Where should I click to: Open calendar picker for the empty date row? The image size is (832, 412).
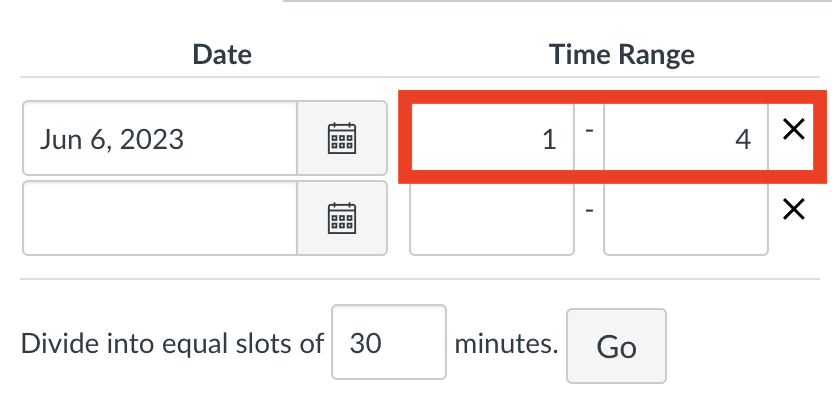pos(342,218)
